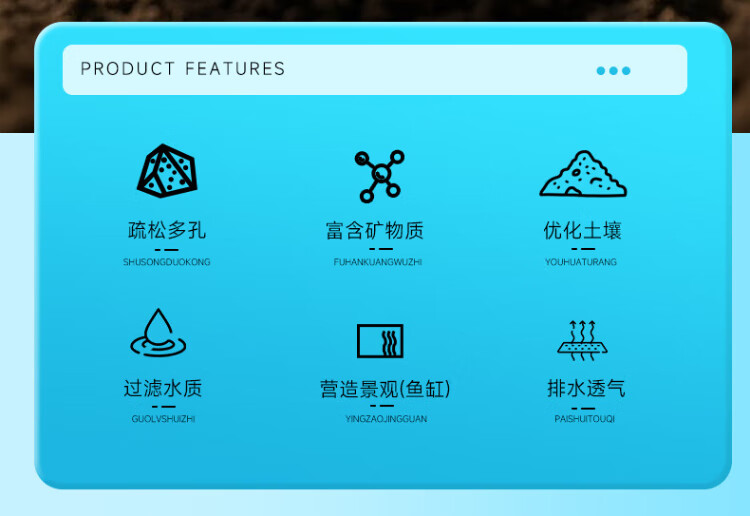Click the water droplet filter icon
Viewport: 750px width, 516px height.
click(x=158, y=333)
